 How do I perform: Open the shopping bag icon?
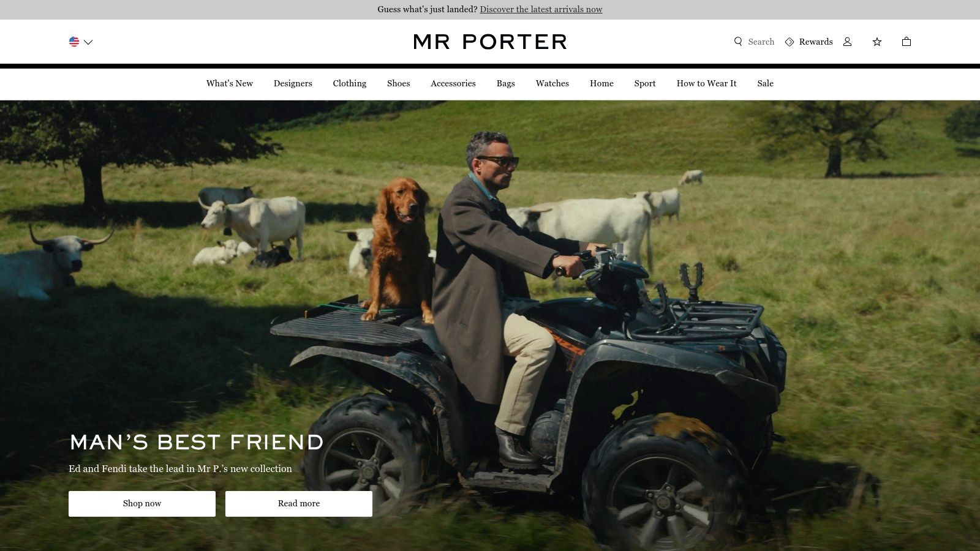[907, 42]
